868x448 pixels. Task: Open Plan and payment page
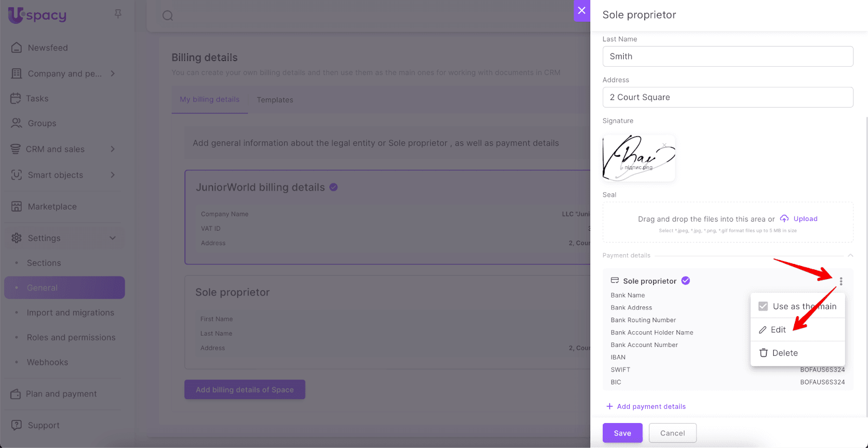pyautogui.click(x=61, y=394)
